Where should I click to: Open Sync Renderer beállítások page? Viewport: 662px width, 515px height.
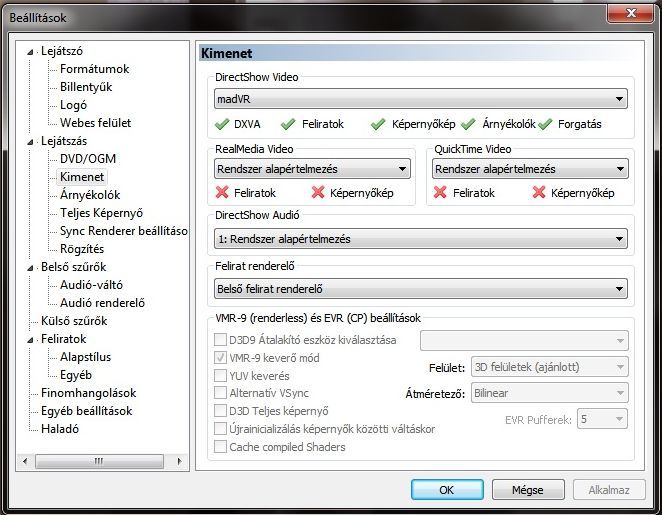124,231
